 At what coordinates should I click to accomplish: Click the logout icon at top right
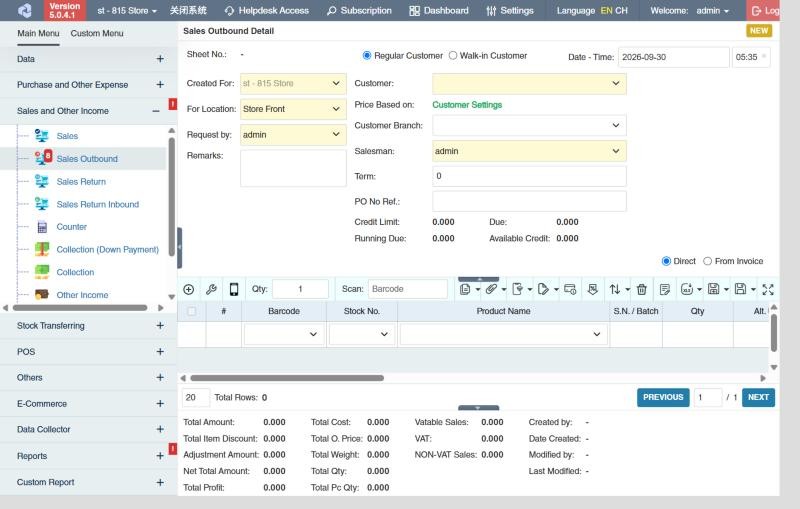tap(757, 11)
